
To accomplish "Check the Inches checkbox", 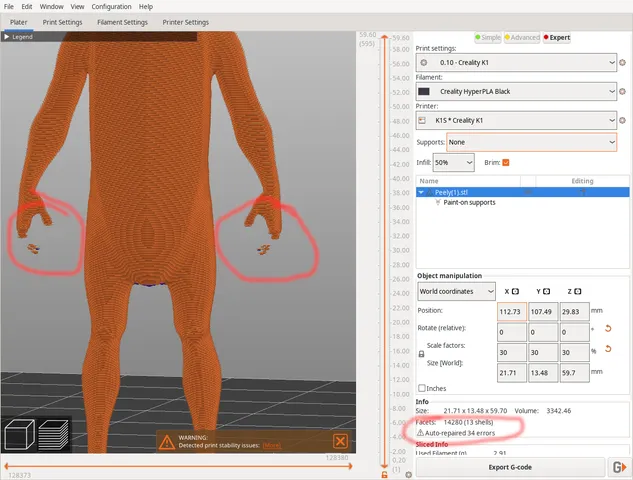I will [x=422, y=388].
